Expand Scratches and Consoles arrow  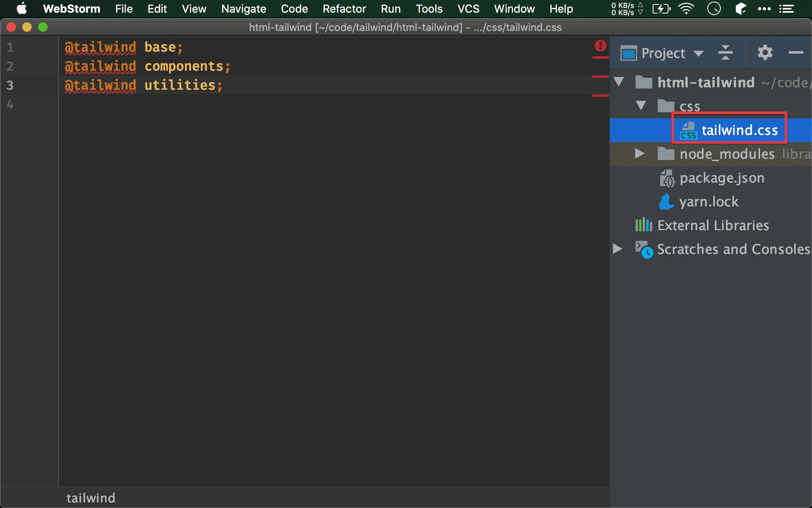(617, 249)
